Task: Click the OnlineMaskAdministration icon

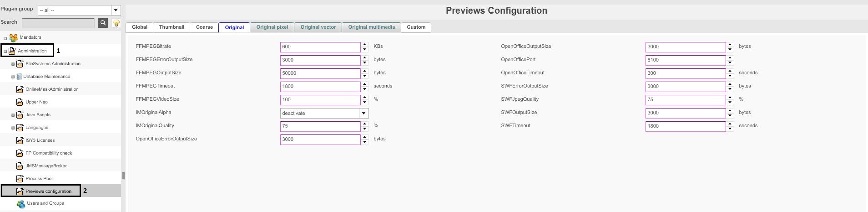Action: tap(20, 89)
